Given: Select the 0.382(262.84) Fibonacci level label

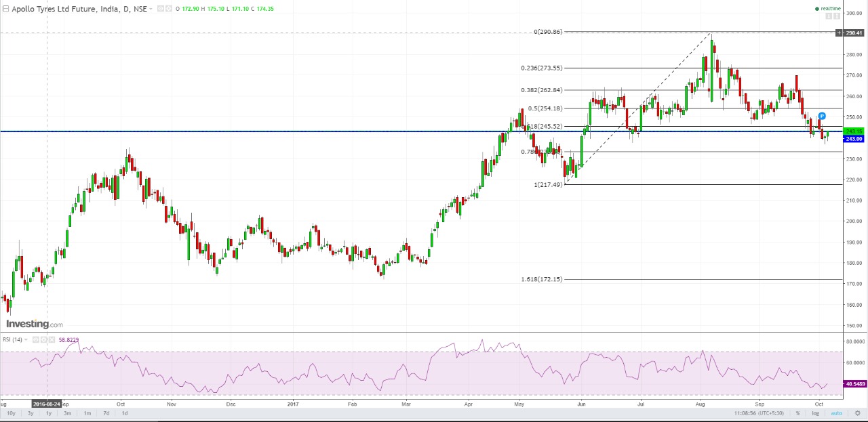Looking at the screenshot, I should pyautogui.click(x=541, y=90).
